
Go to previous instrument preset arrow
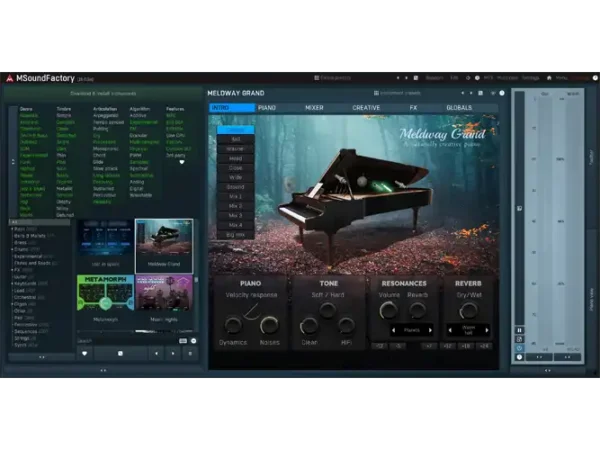click(x=463, y=93)
